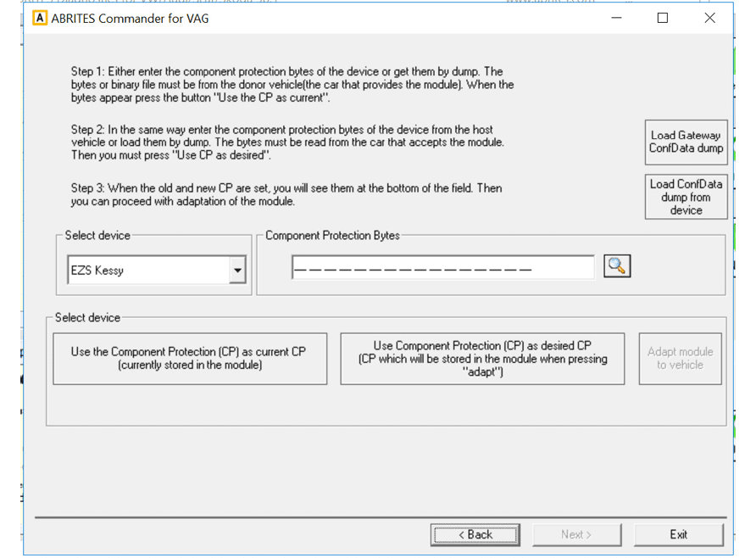Go back using the "< Back" button
756x558 pixels.
(x=475, y=534)
